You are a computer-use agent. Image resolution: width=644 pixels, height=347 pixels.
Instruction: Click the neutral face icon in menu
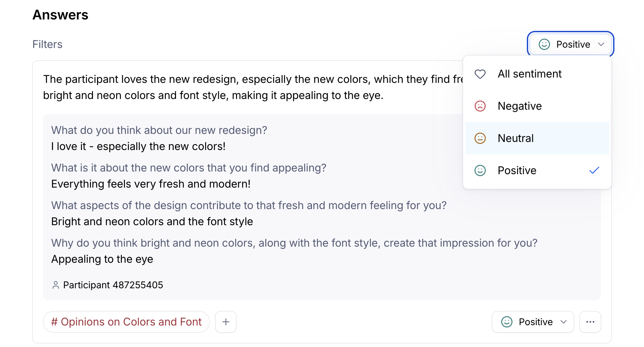coord(480,138)
